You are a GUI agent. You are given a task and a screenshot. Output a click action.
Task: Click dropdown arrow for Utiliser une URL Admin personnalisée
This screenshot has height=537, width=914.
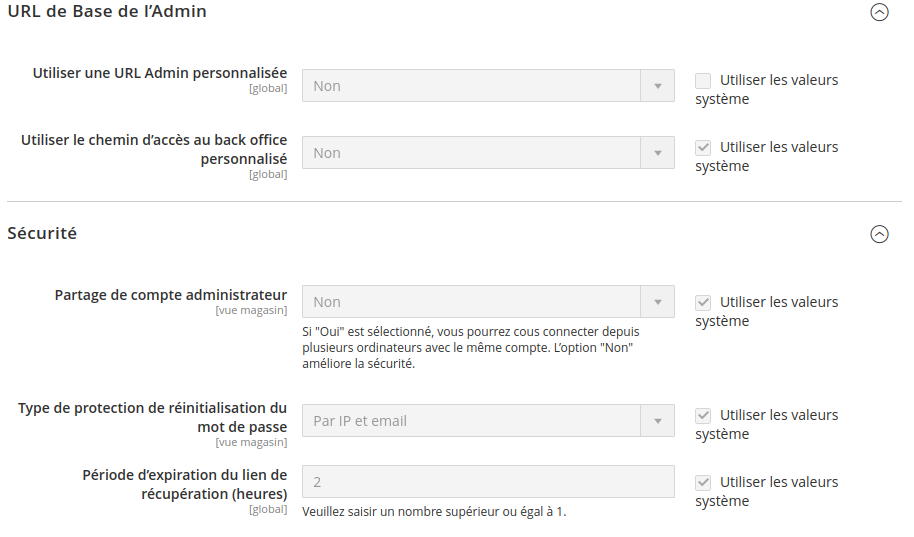[x=657, y=86]
